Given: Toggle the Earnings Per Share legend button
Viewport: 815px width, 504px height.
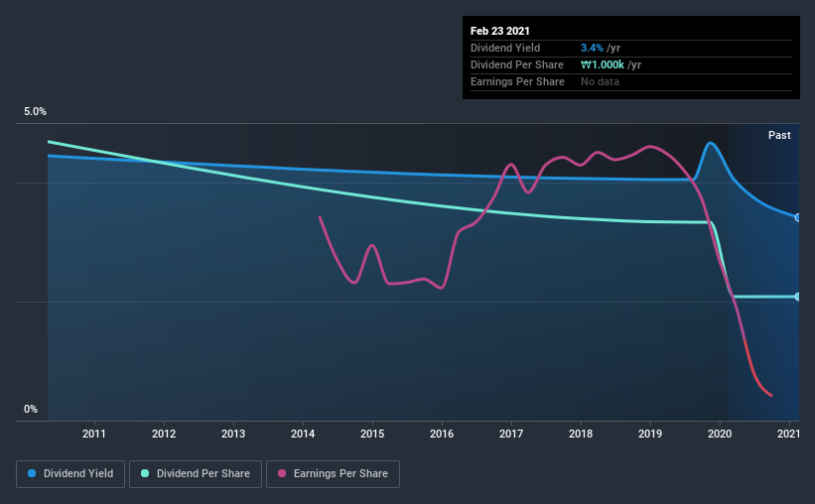Looking at the screenshot, I should tap(333, 474).
